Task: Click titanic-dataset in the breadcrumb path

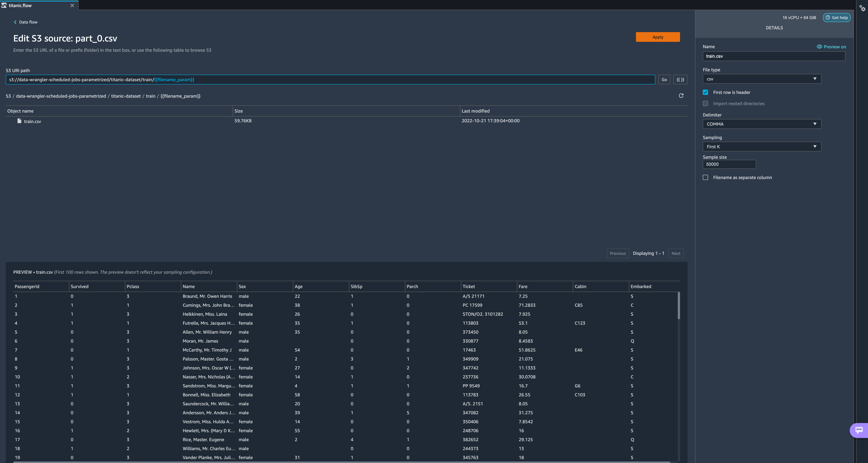Action: (126, 96)
